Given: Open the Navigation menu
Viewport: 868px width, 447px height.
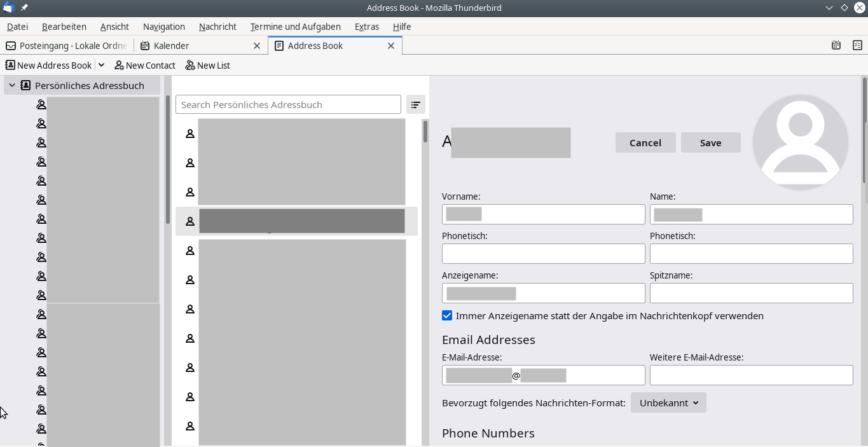Looking at the screenshot, I should [x=164, y=26].
